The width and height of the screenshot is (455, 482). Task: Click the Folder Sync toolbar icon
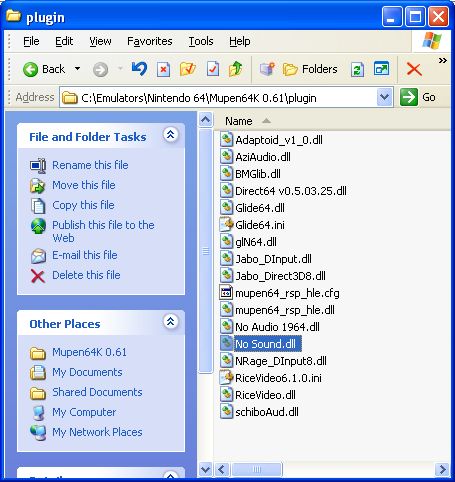click(x=357, y=70)
